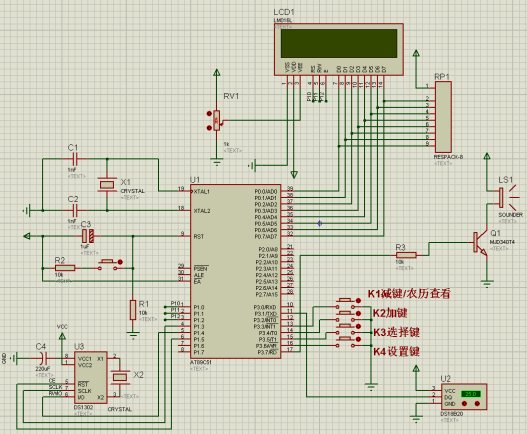Screen dimensions: 527x434
Task: Click the DQ pin label on U2
Action: [448, 397]
